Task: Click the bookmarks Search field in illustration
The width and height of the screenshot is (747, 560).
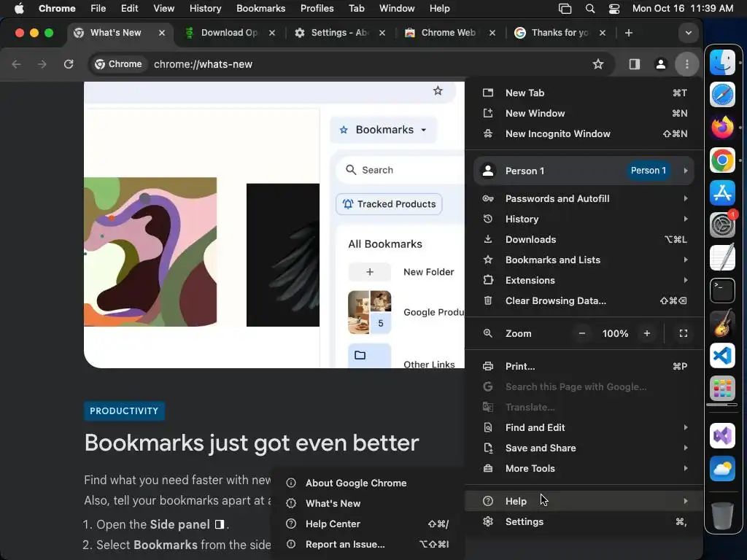Action: [x=400, y=170]
